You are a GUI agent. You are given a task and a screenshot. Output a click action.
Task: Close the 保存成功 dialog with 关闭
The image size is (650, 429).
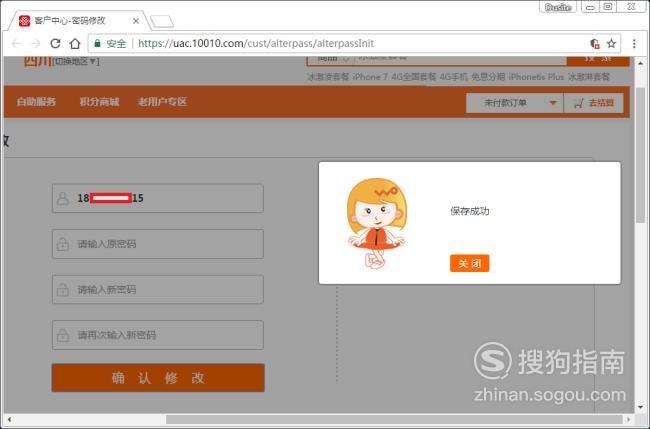pyautogui.click(x=469, y=263)
